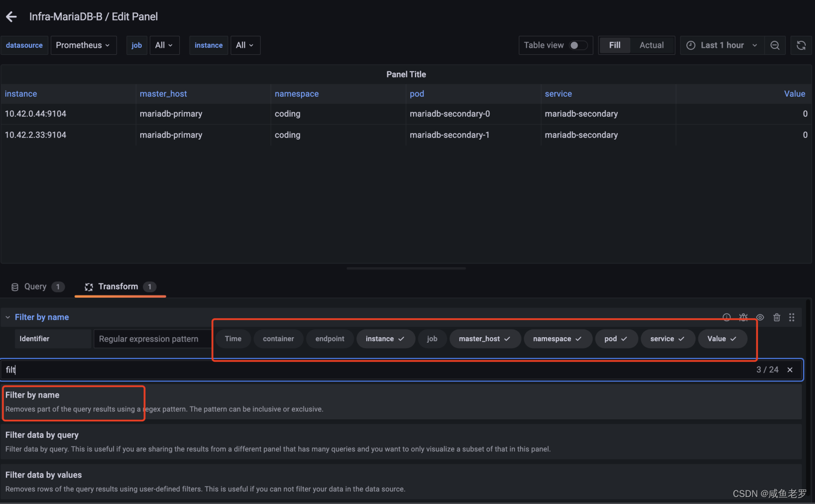Open the Last 1 hour time picker
The image size is (815, 504).
click(722, 46)
